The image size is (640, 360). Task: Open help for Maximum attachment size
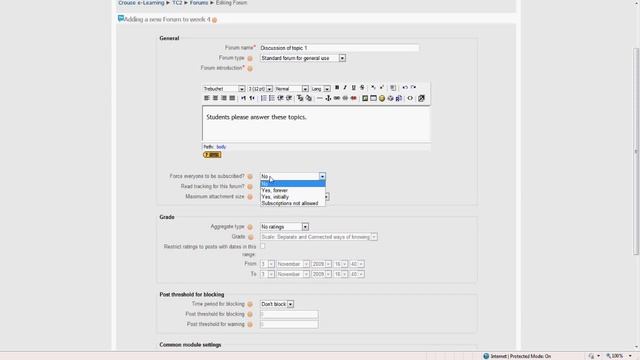(250, 197)
